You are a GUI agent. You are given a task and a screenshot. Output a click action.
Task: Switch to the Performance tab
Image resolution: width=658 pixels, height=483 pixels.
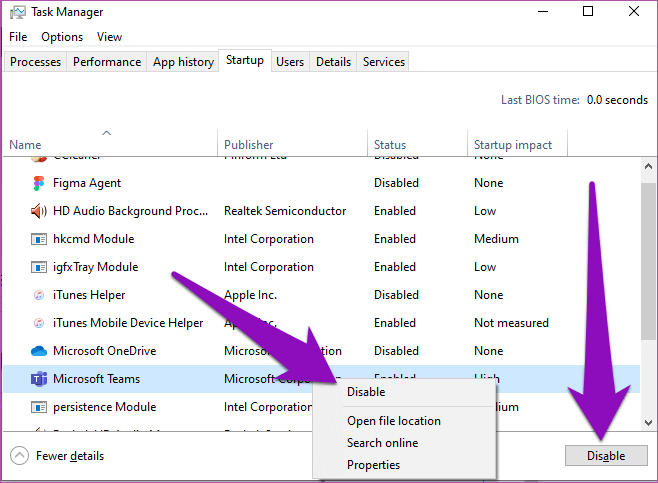click(x=107, y=62)
